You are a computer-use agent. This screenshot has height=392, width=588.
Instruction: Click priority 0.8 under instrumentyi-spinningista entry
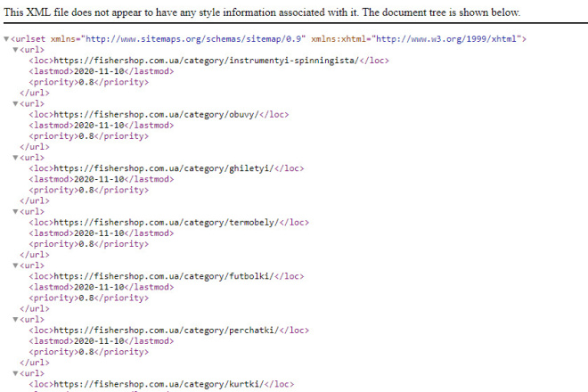coord(86,82)
